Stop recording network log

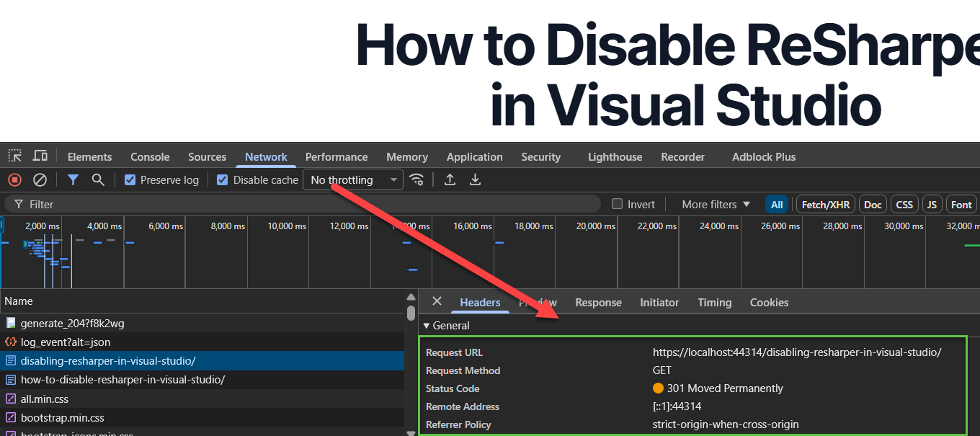pos(14,179)
